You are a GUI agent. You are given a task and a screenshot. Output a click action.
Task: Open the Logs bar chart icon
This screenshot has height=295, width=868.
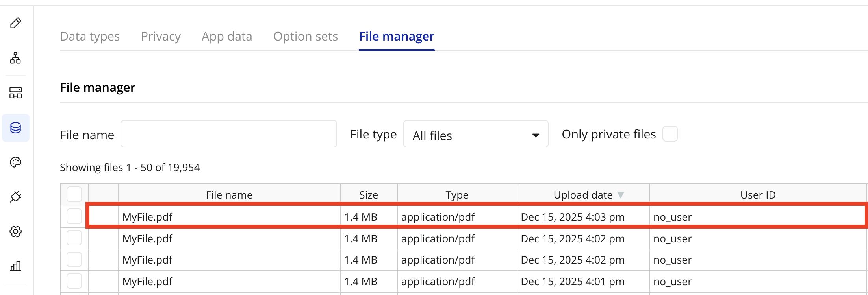point(16,266)
